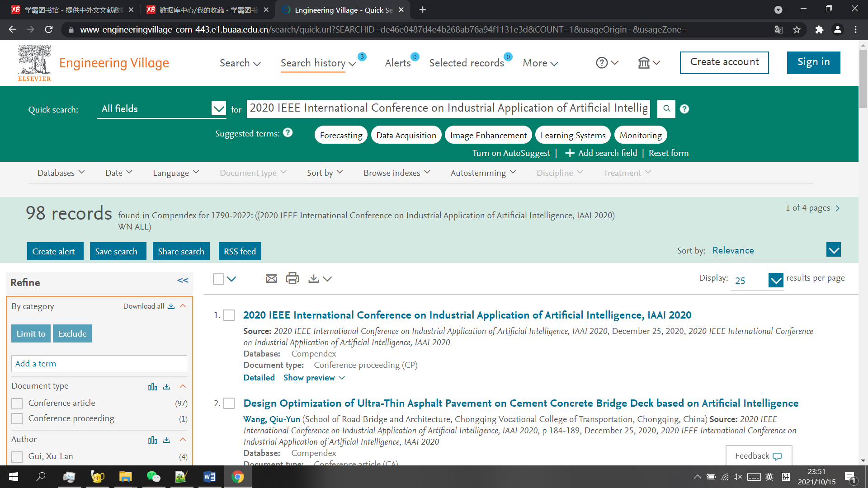
Task: Open the Sort by Relevance dropdown
Action: (776, 250)
